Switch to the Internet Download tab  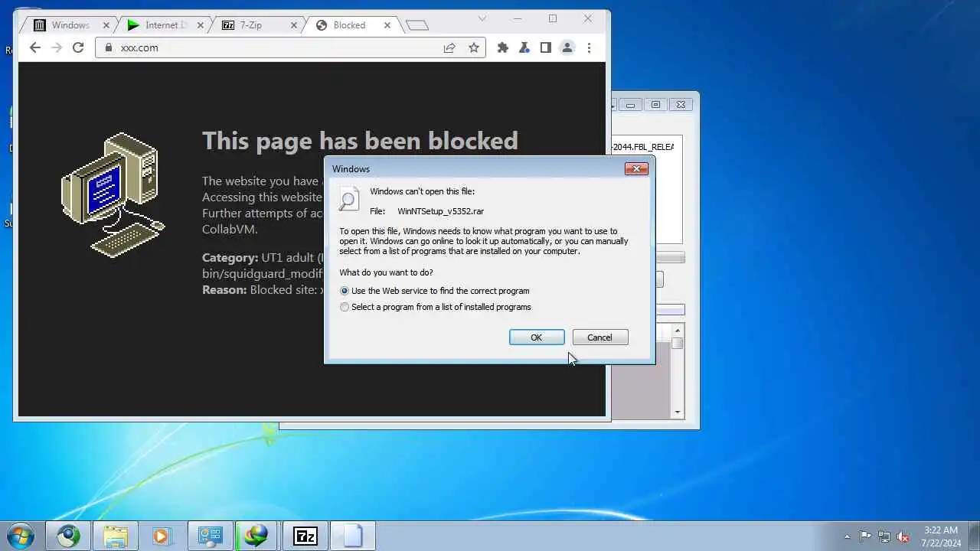[166, 25]
